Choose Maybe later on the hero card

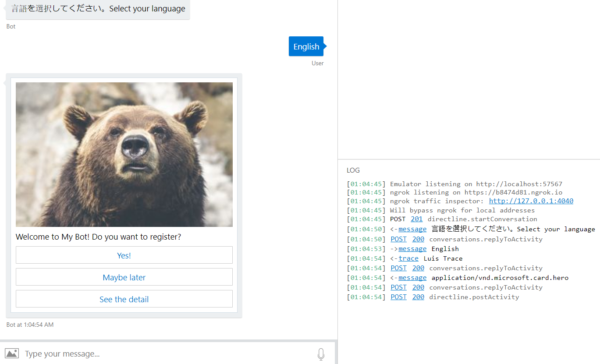pos(124,277)
